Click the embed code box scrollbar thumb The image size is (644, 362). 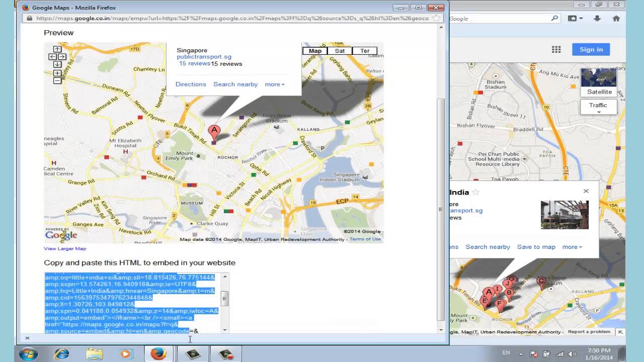coord(225,298)
